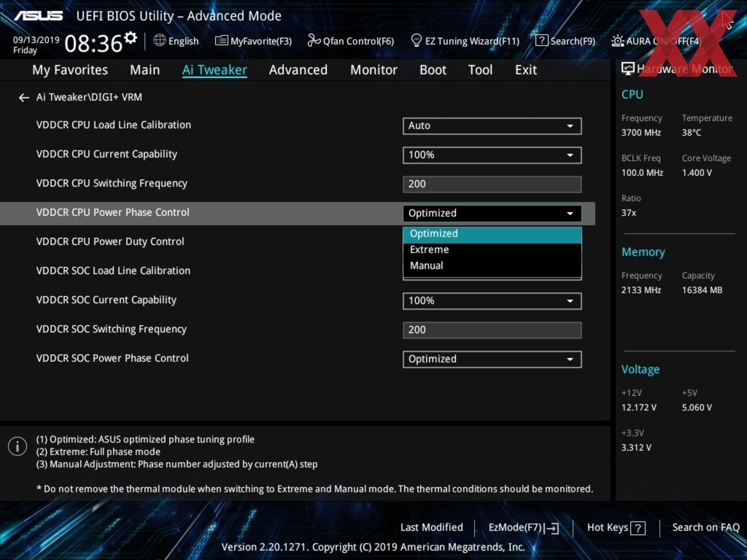Switch to My Favorites tab
The height and width of the screenshot is (560, 747).
[70, 70]
